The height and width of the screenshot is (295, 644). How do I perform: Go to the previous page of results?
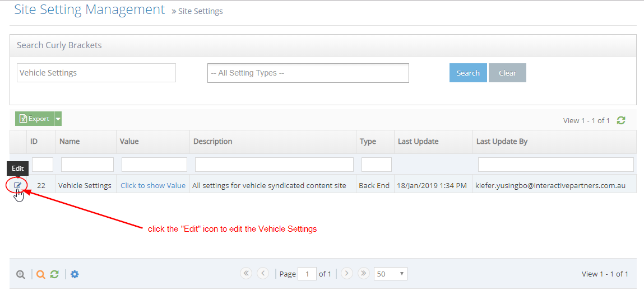pos(263,273)
